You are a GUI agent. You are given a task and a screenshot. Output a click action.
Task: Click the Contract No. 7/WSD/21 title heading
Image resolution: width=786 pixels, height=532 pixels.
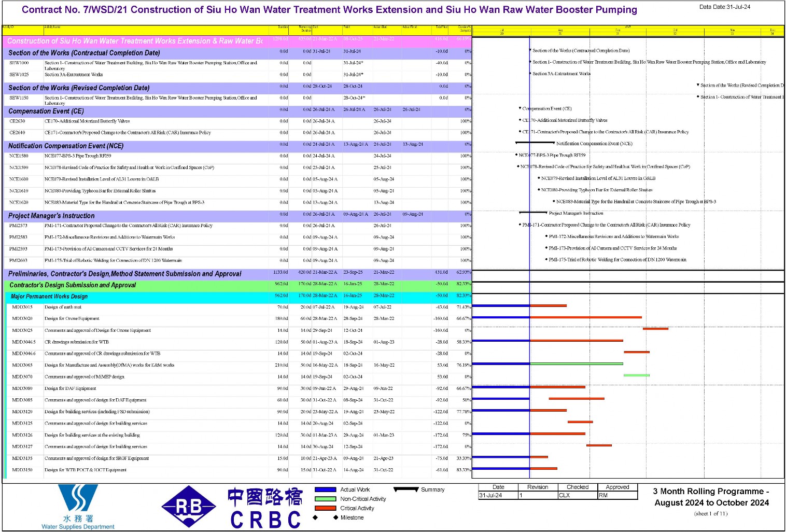330,10
